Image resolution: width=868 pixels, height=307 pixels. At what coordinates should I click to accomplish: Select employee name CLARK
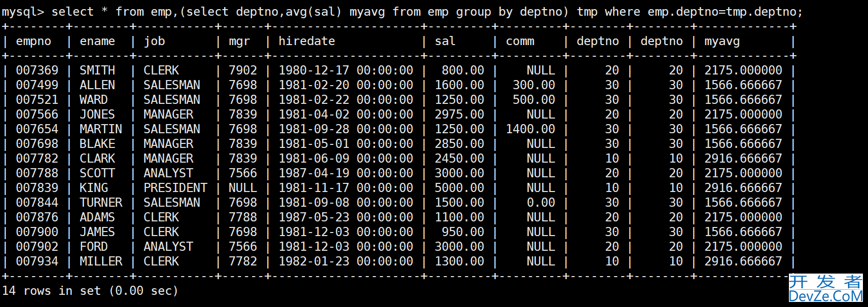pyautogui.click(x=97, y=159)
